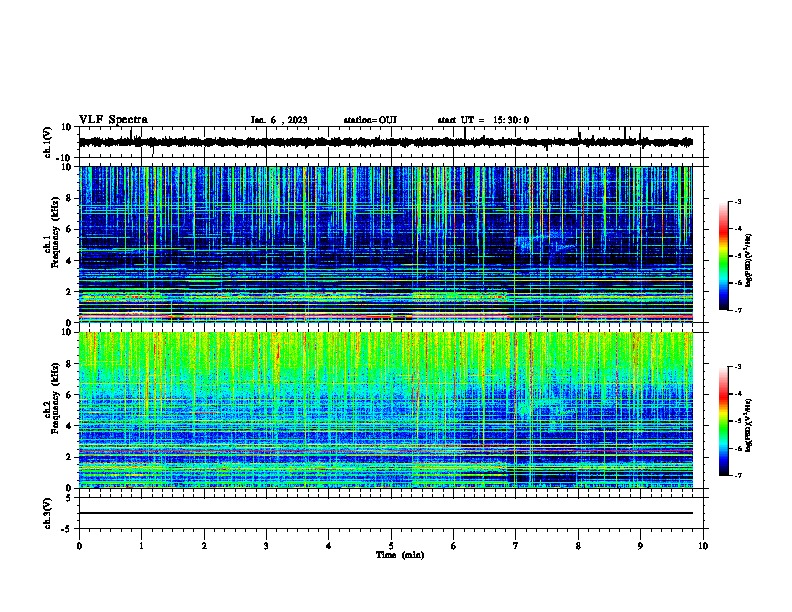Viewport: 792px width, 612px height.
Task: Click the ch.2 frequency axis "8" kHz tick label
Action: pyautogui.click(x=69, y=364)
